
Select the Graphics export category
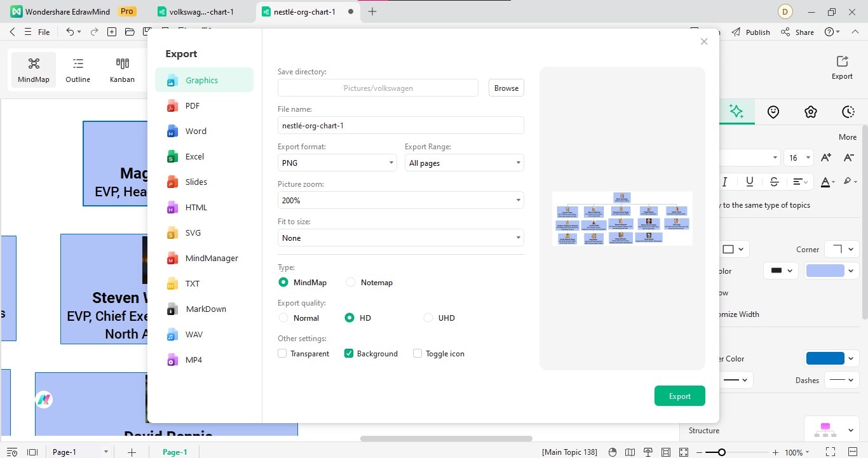point(204,80)
